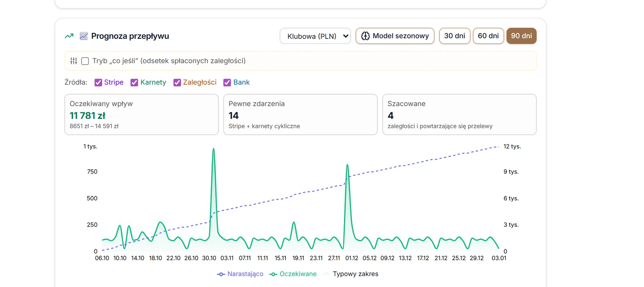Click the Prognoza przepływu heading
Screen dimensions: 644x287
coord(130,36)
